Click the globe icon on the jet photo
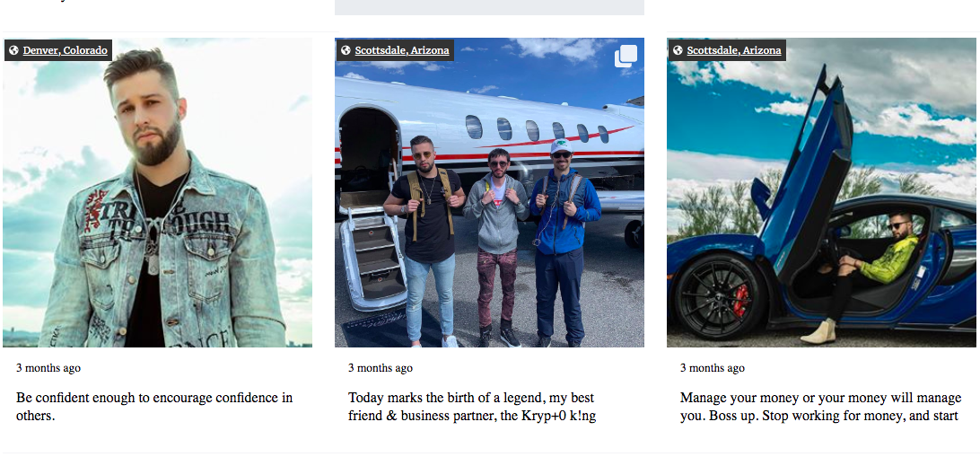 coord(346,50)
